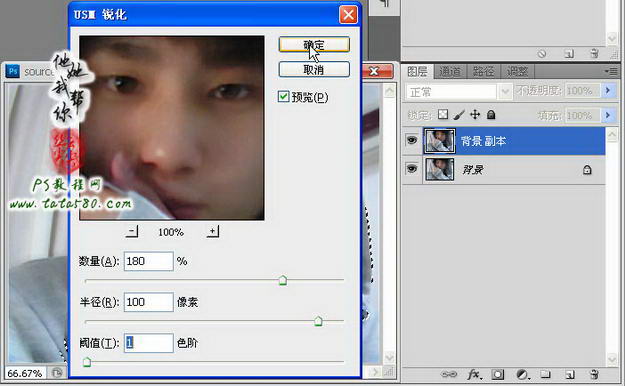Click the no-entry icon in upper panel
Screen dimensions: 625x386
click(542, 53)
